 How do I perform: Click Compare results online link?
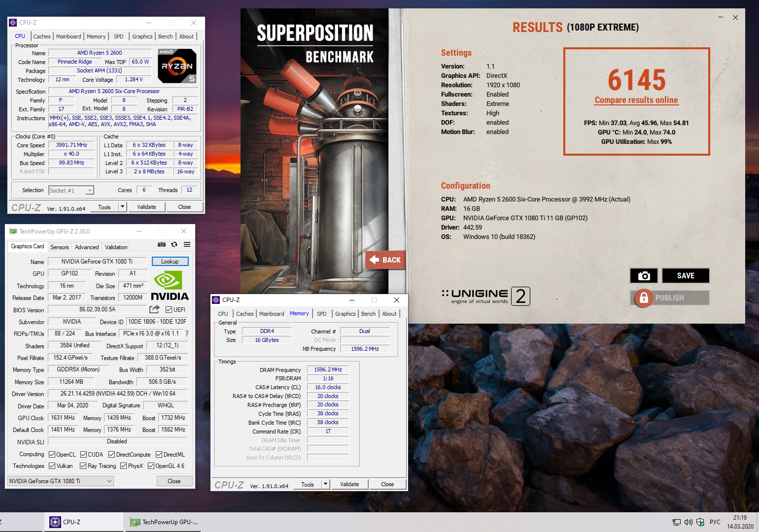pyautogui.click(x=636, y=100)
